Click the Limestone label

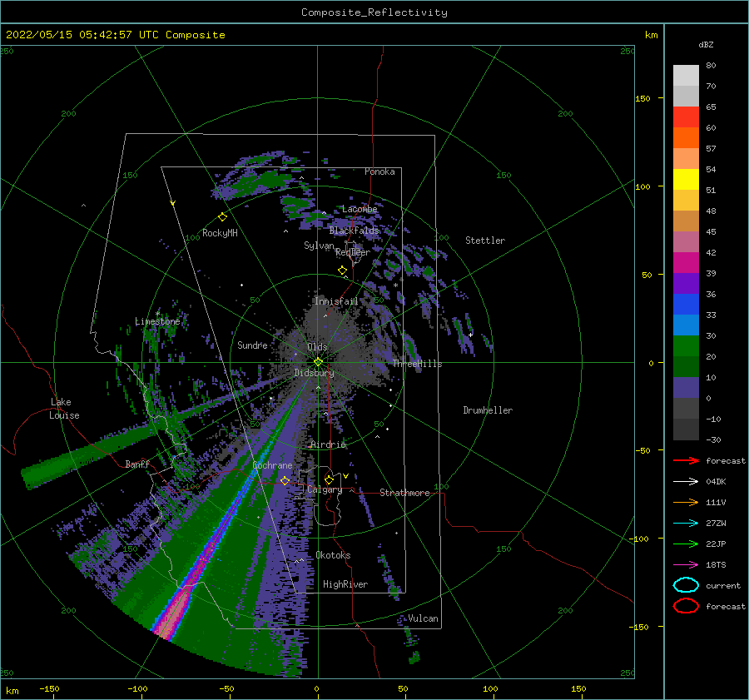pos(157,321)
